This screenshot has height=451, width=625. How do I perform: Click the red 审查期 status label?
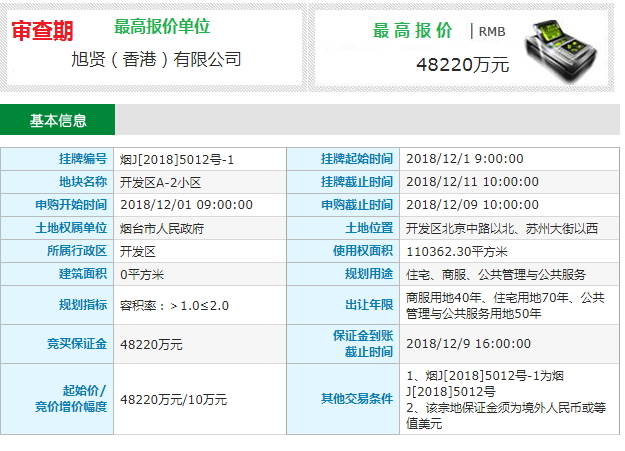point(42,31)
